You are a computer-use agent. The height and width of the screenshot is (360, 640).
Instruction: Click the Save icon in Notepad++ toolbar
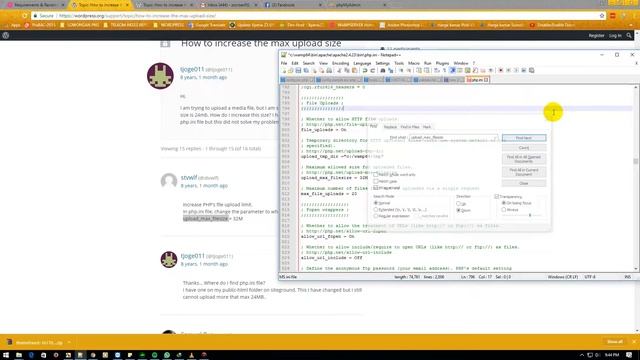[x=298, y=71]
